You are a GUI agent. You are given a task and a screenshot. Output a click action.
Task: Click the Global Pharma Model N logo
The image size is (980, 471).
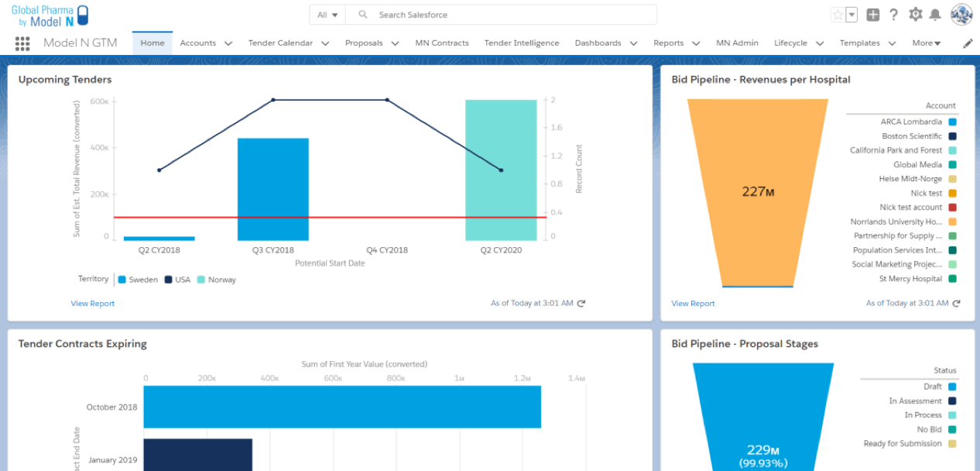(50, 15)
